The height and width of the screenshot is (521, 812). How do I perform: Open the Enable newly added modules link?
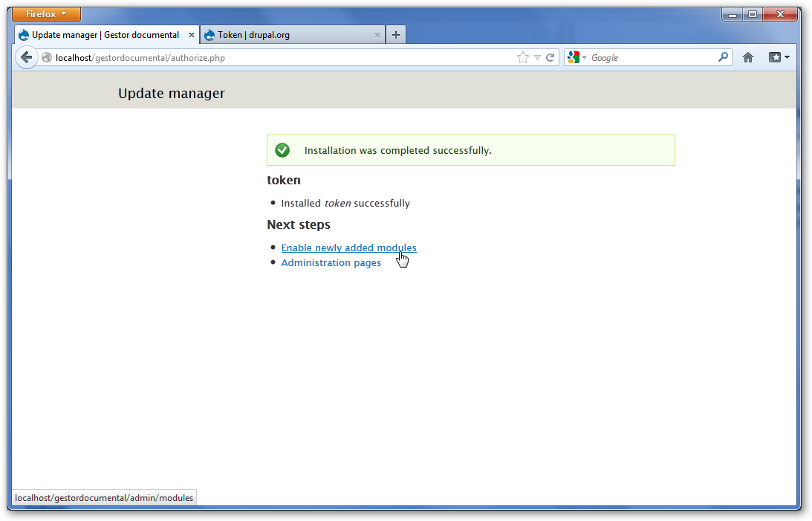348,247
